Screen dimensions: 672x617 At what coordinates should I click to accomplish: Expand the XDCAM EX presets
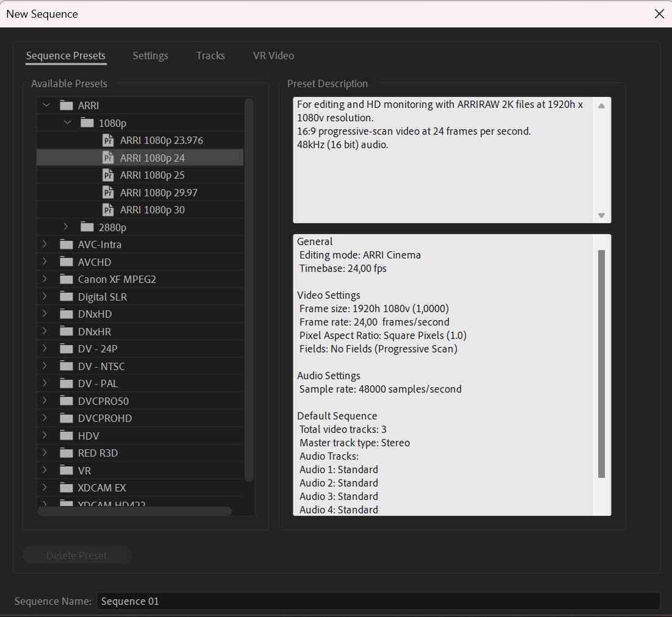point(45,487)
